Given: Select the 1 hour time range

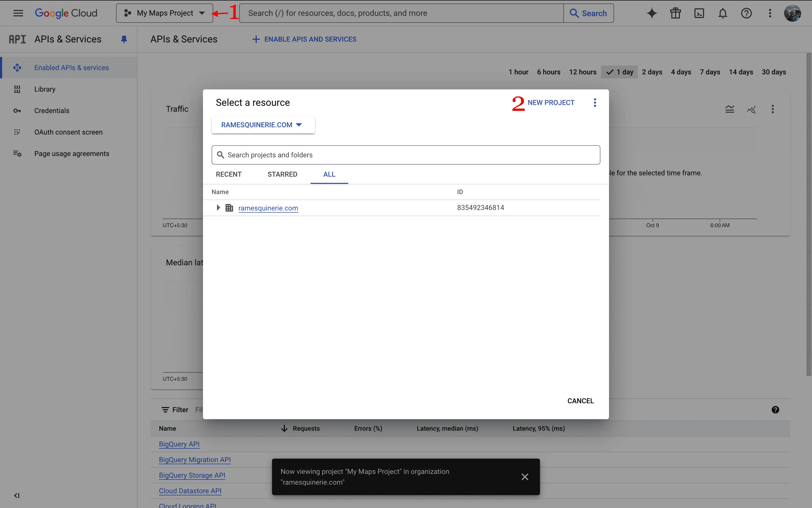Looking at the screenshot, I should [x=519, y=72].
